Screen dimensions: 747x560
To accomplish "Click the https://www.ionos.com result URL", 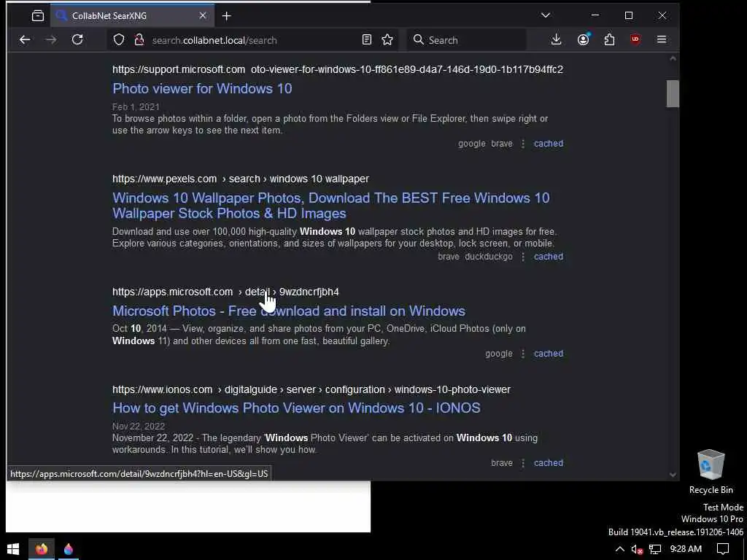I will 311,389.
